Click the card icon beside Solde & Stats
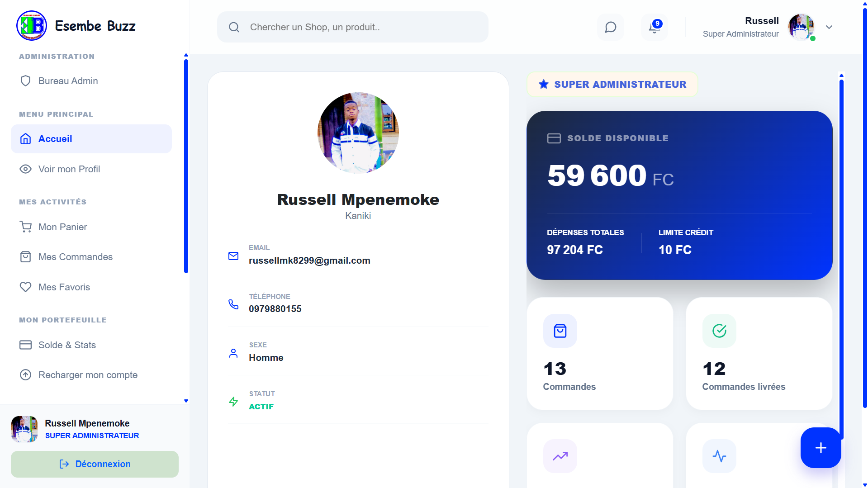The image size is (868, 488). click(x=26, y=345)
